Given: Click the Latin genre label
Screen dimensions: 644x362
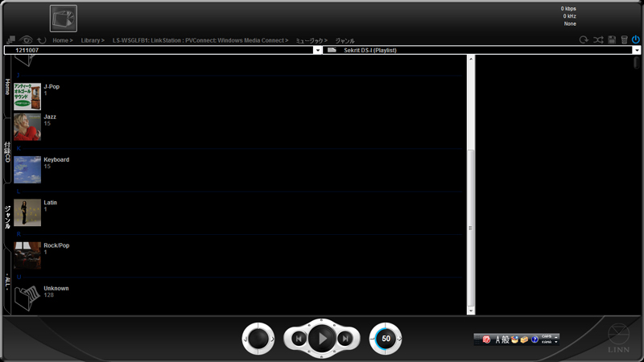Looking at the screenshot, I should click(50, 203).
